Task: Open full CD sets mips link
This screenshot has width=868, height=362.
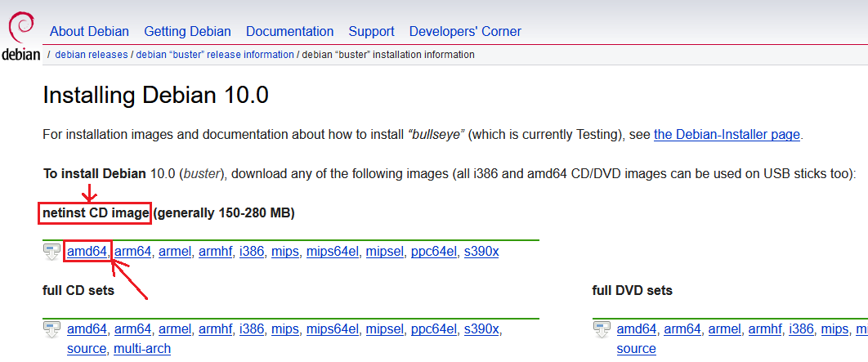Action: [x=285, y=330]
